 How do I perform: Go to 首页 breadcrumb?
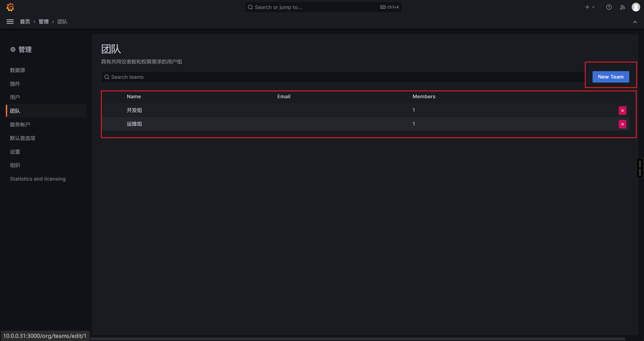[25, 21]
